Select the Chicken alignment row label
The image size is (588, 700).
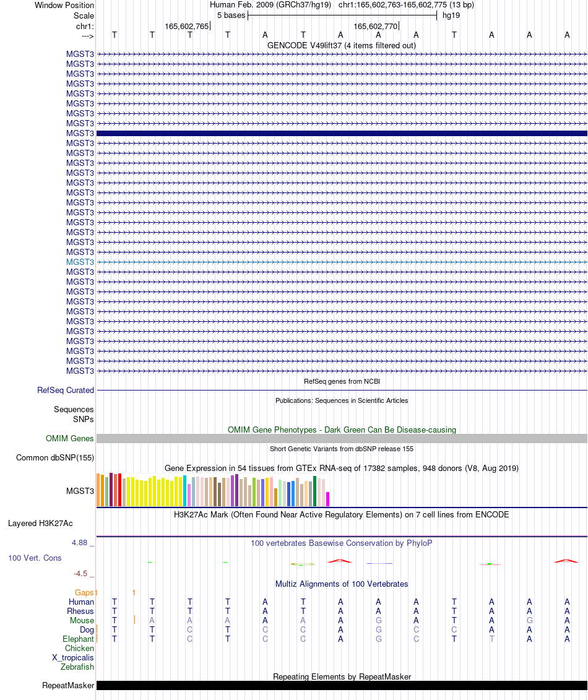[x=79, y=648]
